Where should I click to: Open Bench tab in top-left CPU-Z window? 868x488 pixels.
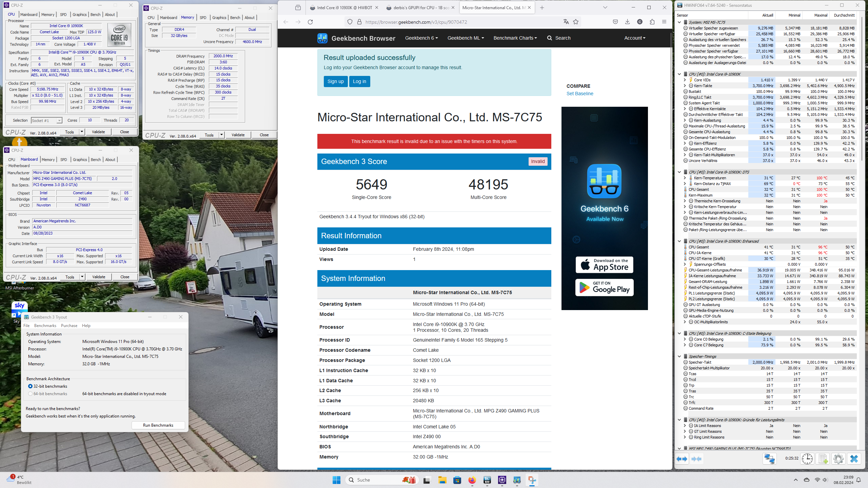(96, 15)
